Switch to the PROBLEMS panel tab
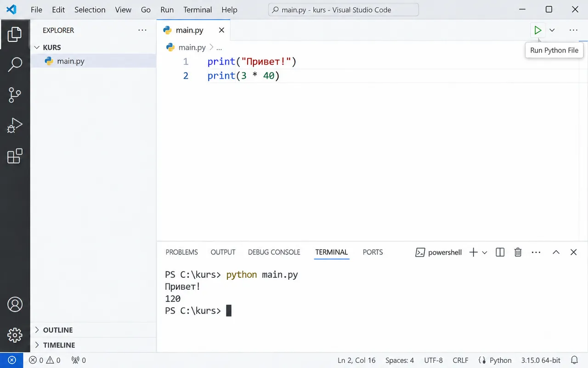This screenshot has height=368, width=588. pos(182,252)
